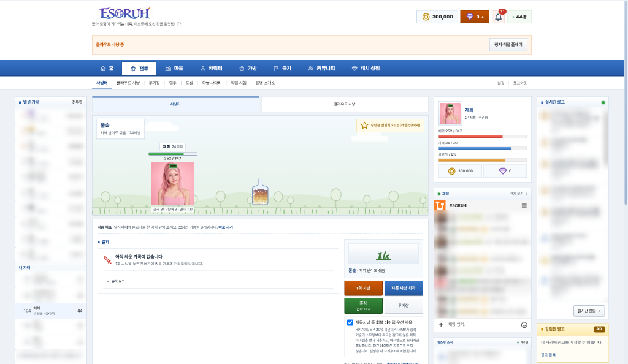This screenshot has width=628, height=364.
Task: Toggle the 자동사냥 중 회복 아이템 우선 사용 checkbox
Action: point(350,322)
